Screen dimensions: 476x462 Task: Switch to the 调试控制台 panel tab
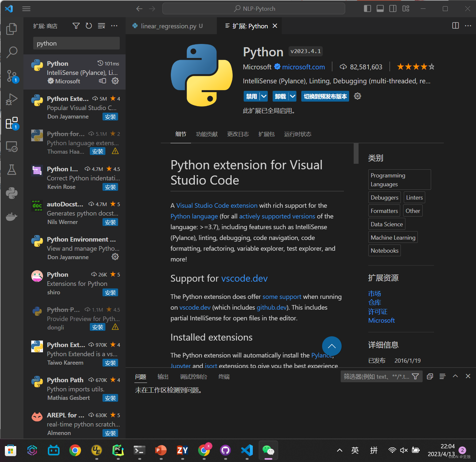click(x=194, y=377)
